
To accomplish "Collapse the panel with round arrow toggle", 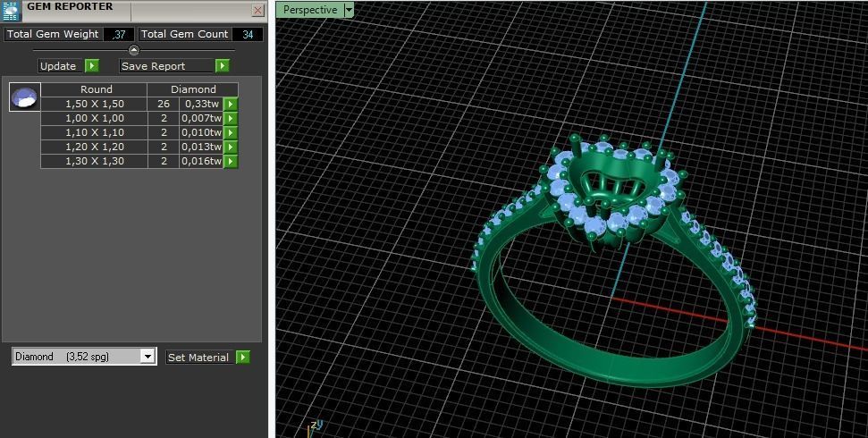I will point(134,50).
